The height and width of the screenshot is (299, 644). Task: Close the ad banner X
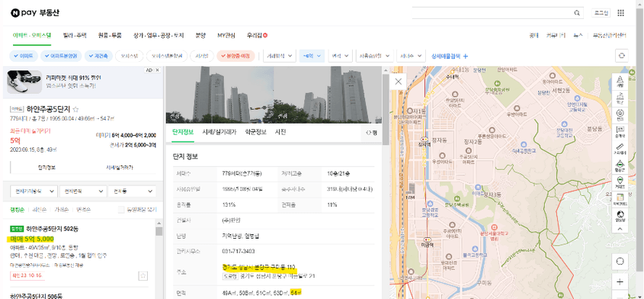(x=157, y=70)
